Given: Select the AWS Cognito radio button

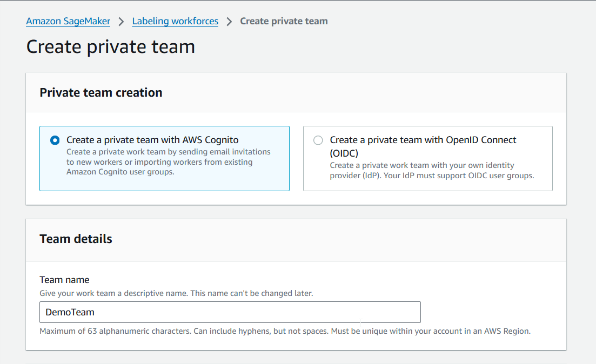Looking at the screenshot, I should (55, 140).
